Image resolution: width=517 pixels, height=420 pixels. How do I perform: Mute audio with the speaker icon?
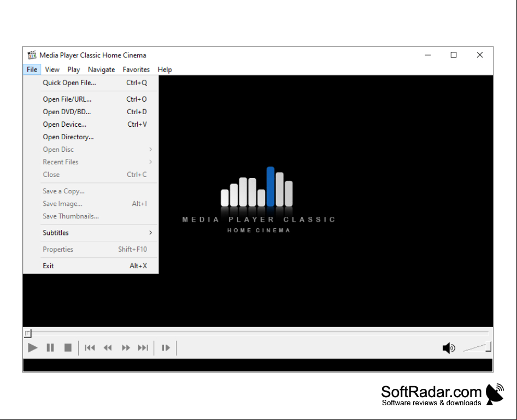[449, 348]
